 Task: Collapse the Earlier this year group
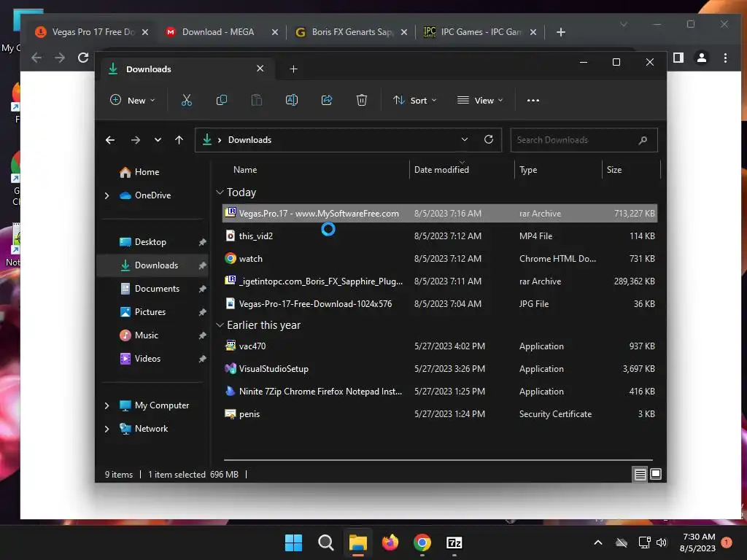pyautogui.click(x=220, y=325)
